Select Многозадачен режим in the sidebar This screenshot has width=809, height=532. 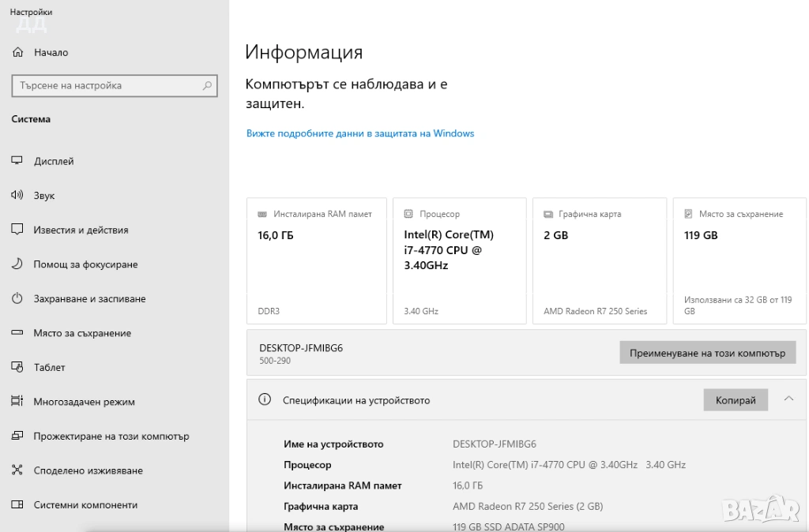tap(84, 402)
